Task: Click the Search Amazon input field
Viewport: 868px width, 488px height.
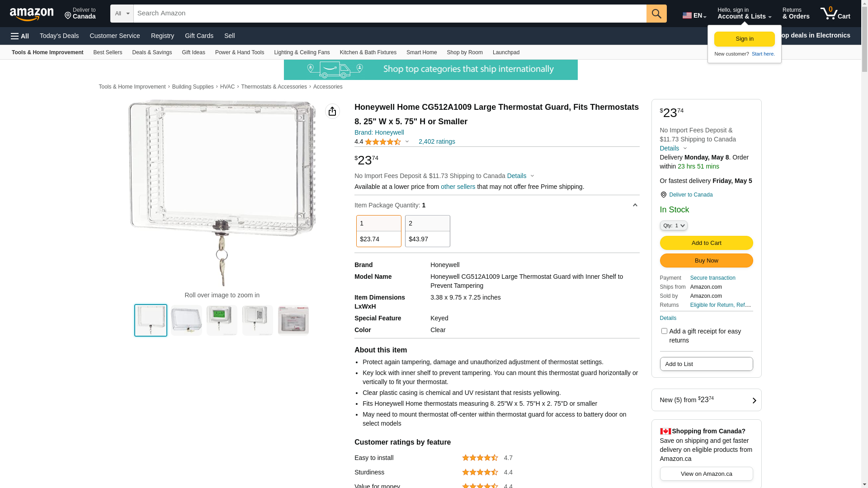Action: (x=390, y=14)
